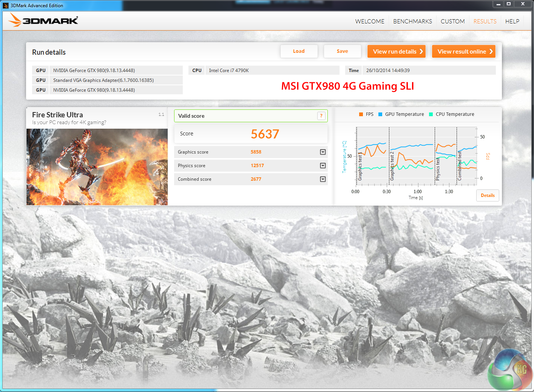The height and width of the screenshot is (392, 534).
Task: Minimize the 3DMark window
Action: pos(499,4)
